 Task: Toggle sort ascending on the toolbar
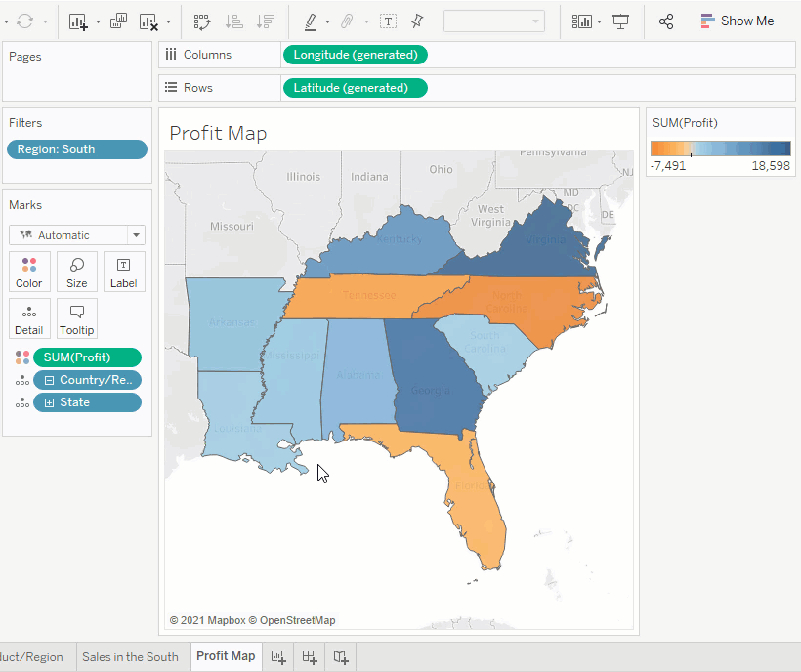(x=233, y=21)
